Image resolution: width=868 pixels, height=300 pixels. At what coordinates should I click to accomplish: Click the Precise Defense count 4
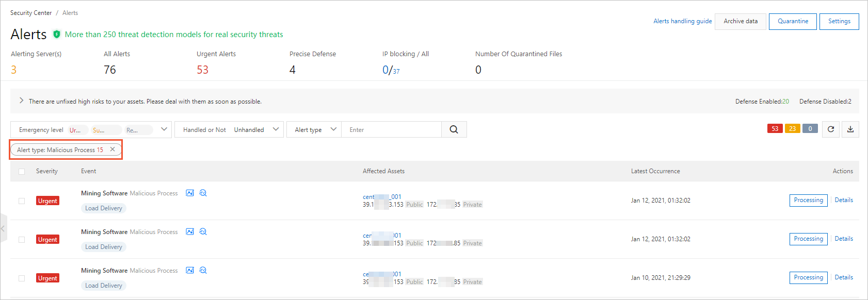(293, 70)
